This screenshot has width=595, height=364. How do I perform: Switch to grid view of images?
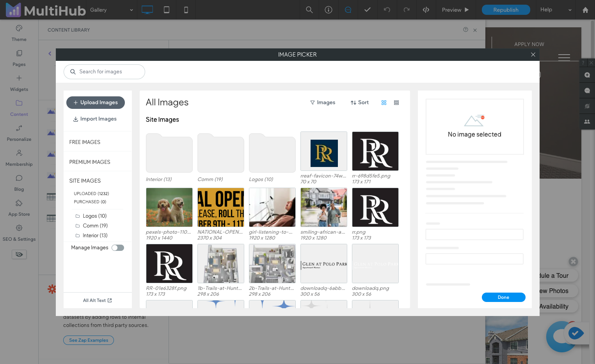tap(384, 103)
